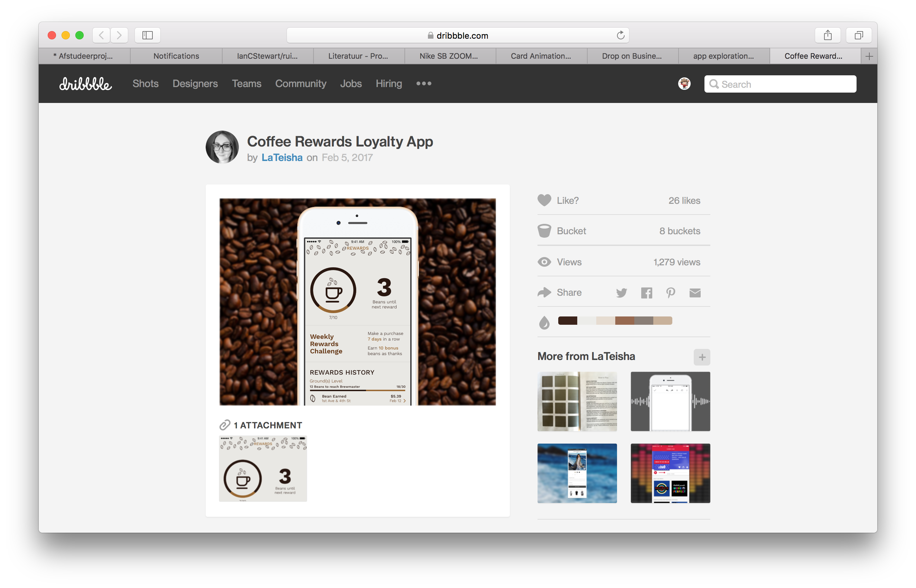Click the Share arrow icon
This screenshot has width=916, height=588.
544,292
